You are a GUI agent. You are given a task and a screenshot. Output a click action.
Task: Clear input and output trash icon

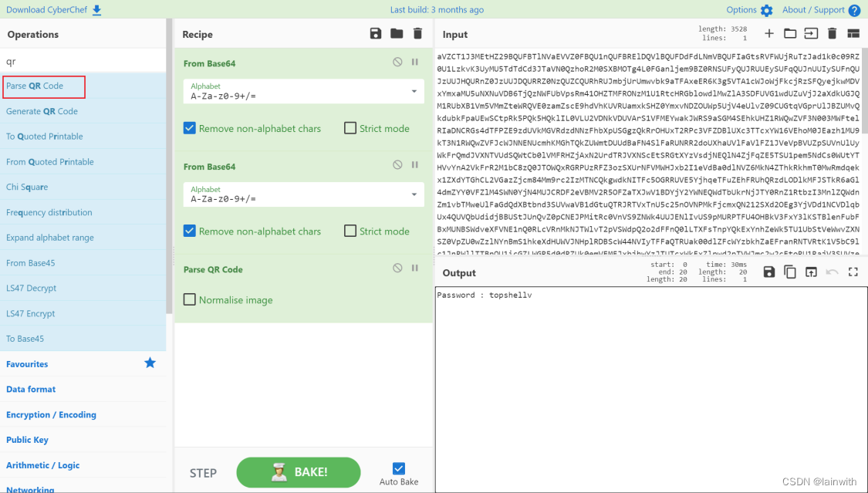(x=832, y=34)
